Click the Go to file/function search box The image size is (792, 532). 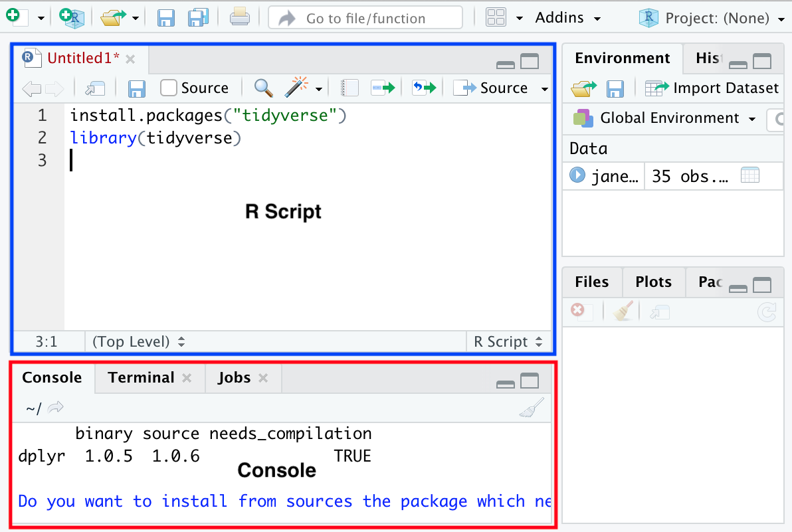[365, 18]
